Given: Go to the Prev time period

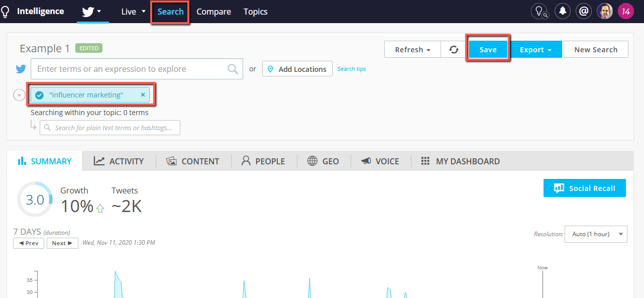Looking at the screenshot, I should [29, 243].
